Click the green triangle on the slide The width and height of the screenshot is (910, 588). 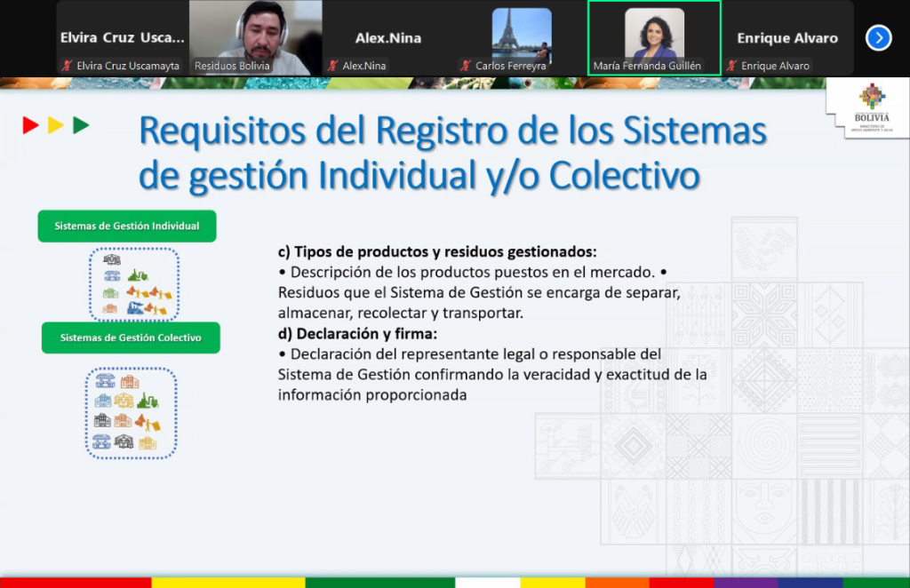(81, 125)
